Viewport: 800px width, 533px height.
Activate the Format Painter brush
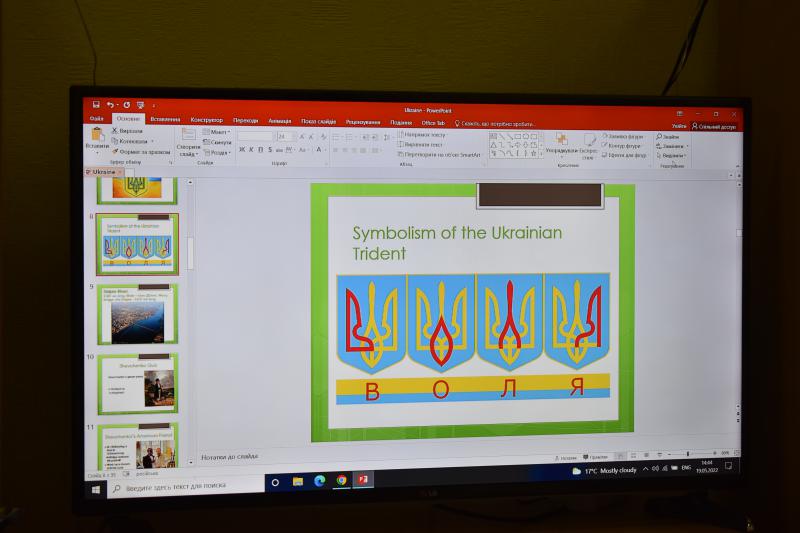(x=141, y=151)
